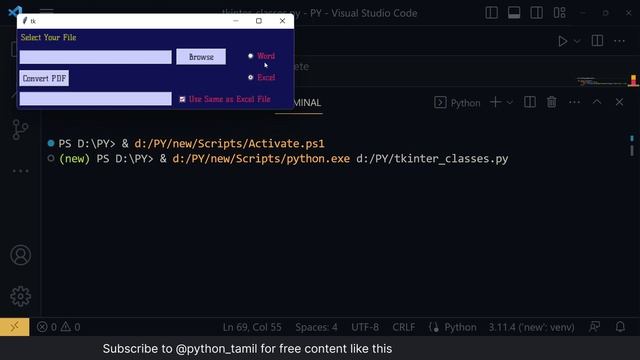Click tkinter_classes.py path in terminal
The image size is (640, 360).
point(432,159)
